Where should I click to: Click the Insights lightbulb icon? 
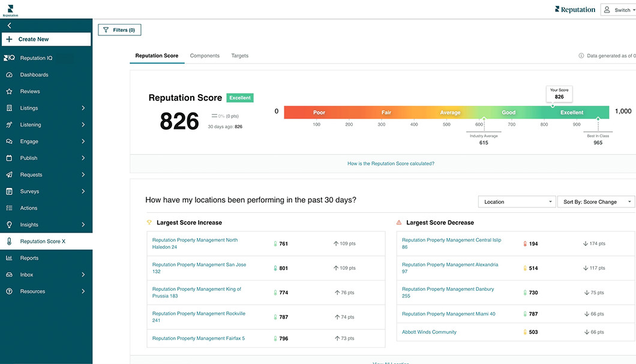(x=9, y=224)
